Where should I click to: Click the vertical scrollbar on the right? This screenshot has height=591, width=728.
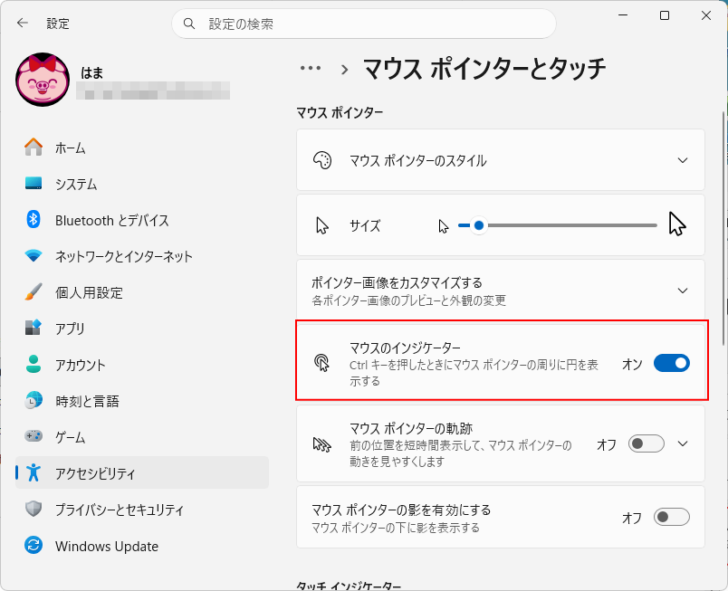(723, 228)
